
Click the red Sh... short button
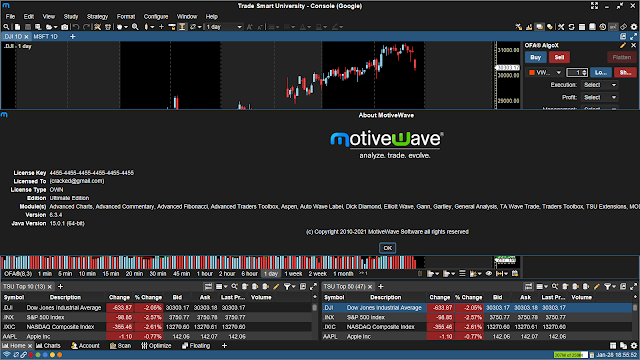625,73
